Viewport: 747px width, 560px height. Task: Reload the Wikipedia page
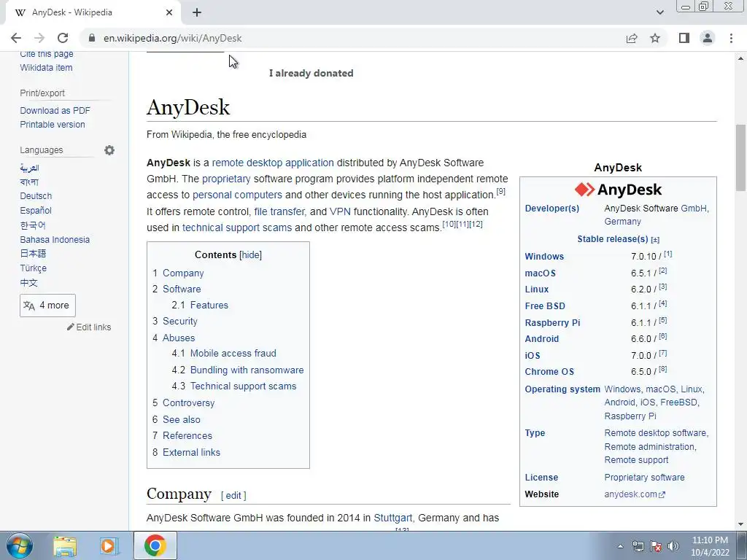[x=63, y=38]
